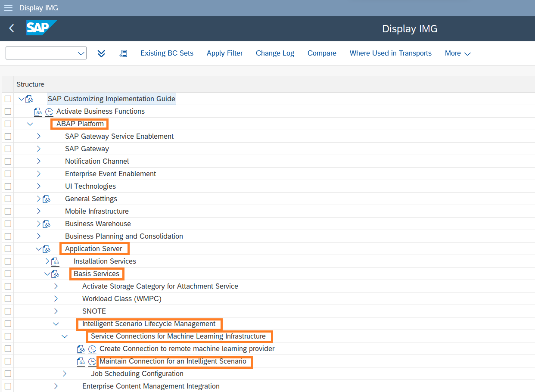Click the Apply Filter button
This screenshot has height=392, width=535.
pyautogui.click(x=224, y=53)
